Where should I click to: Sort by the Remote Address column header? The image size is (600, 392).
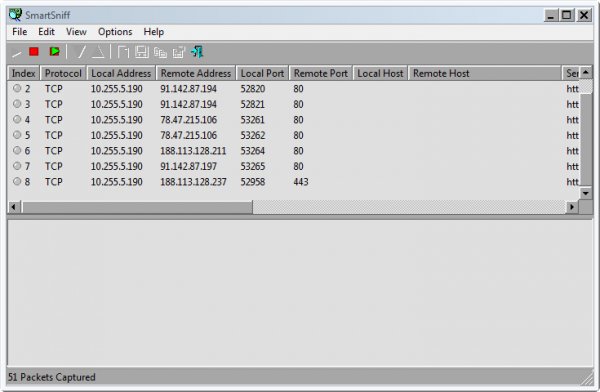196,73
